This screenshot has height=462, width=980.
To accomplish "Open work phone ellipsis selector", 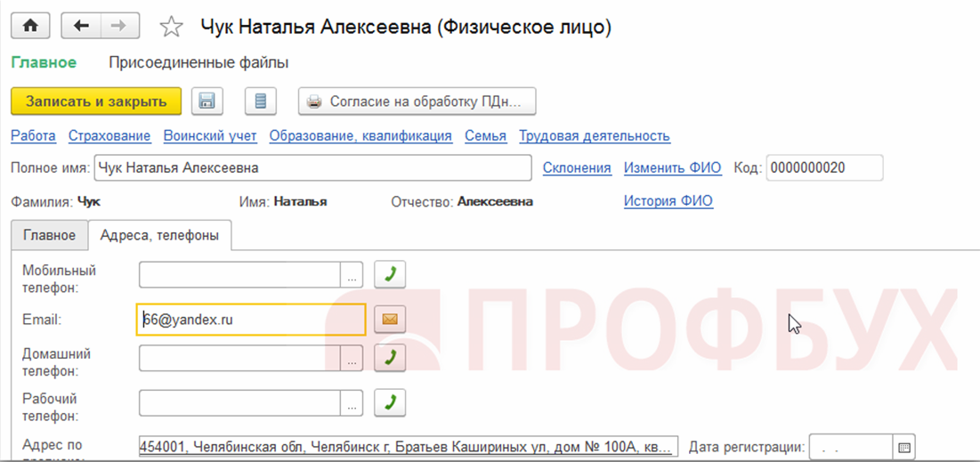I will (x=352, y=403).
